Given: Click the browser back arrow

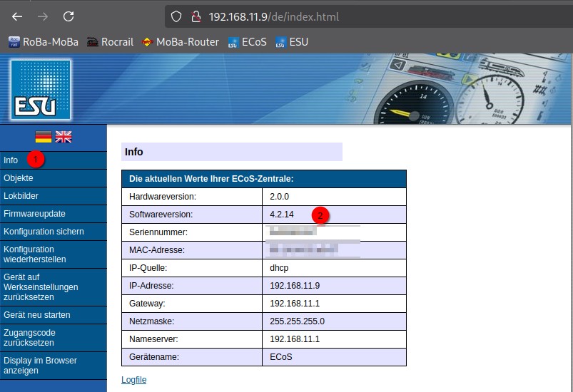Looking at the screenshot, I should (x=17, y=16).
